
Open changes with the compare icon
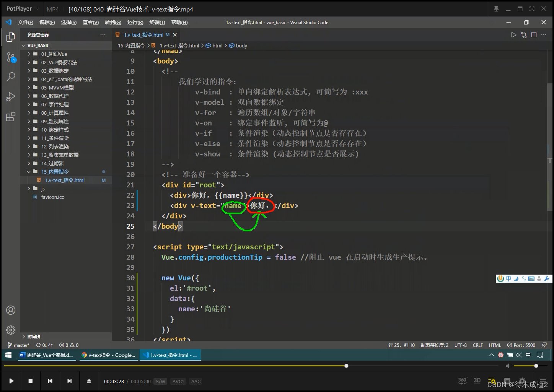click(x=524, y=35)
